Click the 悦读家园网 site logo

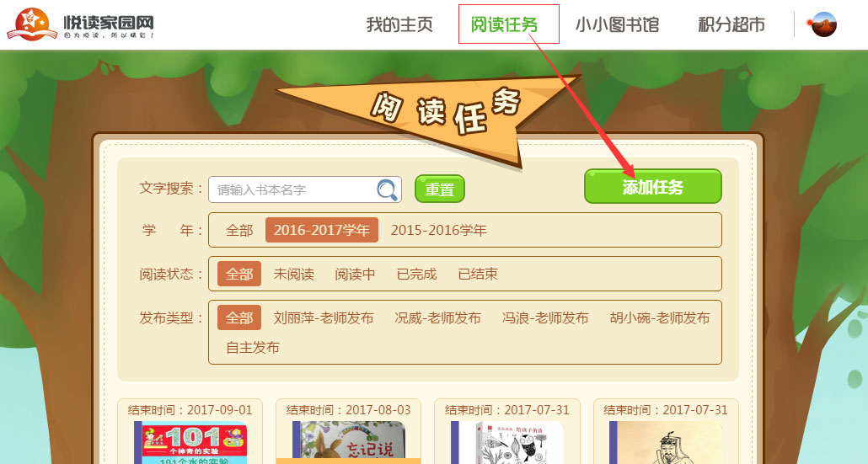81,24
